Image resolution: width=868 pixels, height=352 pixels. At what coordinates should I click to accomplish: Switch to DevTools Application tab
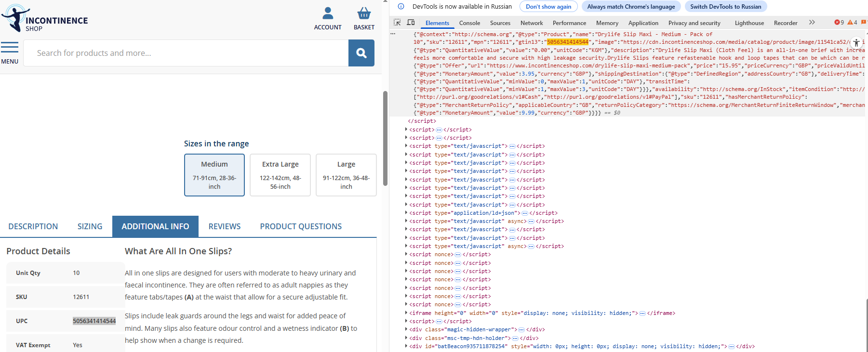pos(643,23)
